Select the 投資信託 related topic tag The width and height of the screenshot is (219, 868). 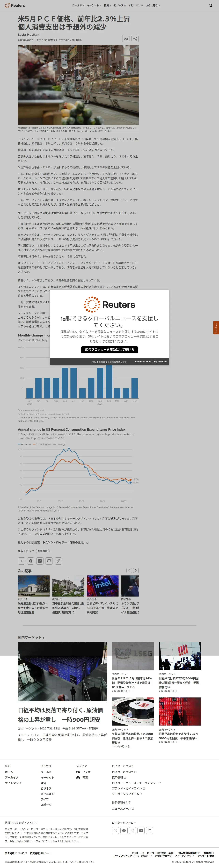click(x=43, y=551)
